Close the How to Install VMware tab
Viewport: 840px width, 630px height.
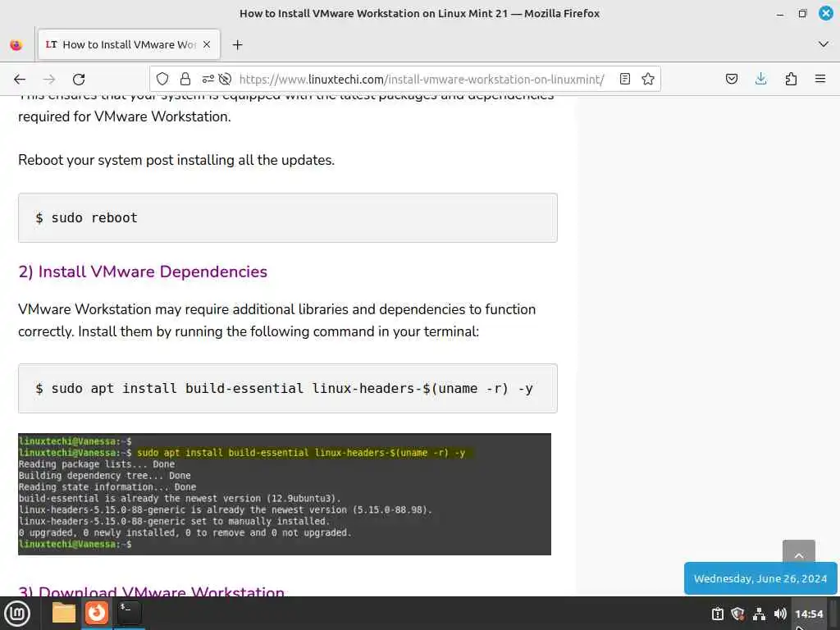tap(207, 45)
